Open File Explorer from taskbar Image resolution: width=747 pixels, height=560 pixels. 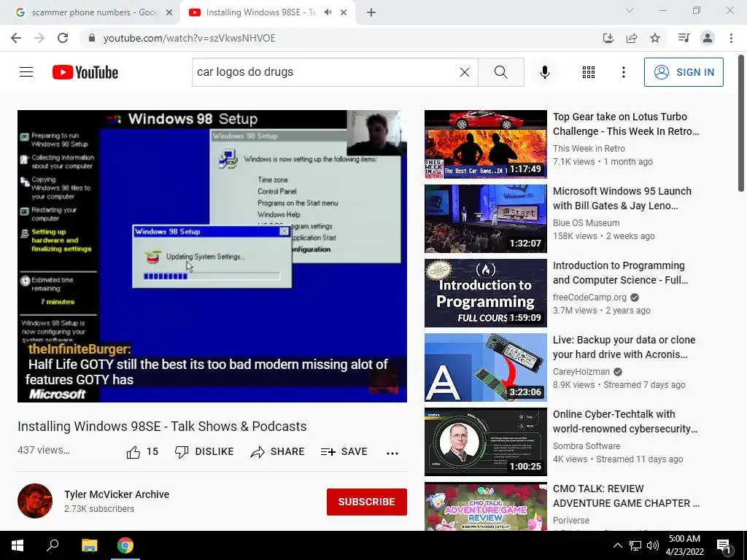pos(89,545)
